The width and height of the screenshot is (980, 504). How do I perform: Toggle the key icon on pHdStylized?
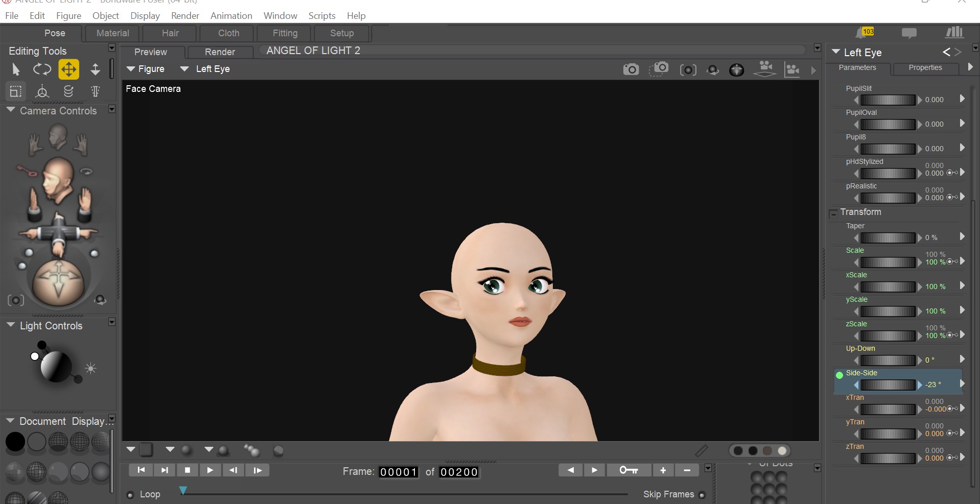click(x=952, y=173)
